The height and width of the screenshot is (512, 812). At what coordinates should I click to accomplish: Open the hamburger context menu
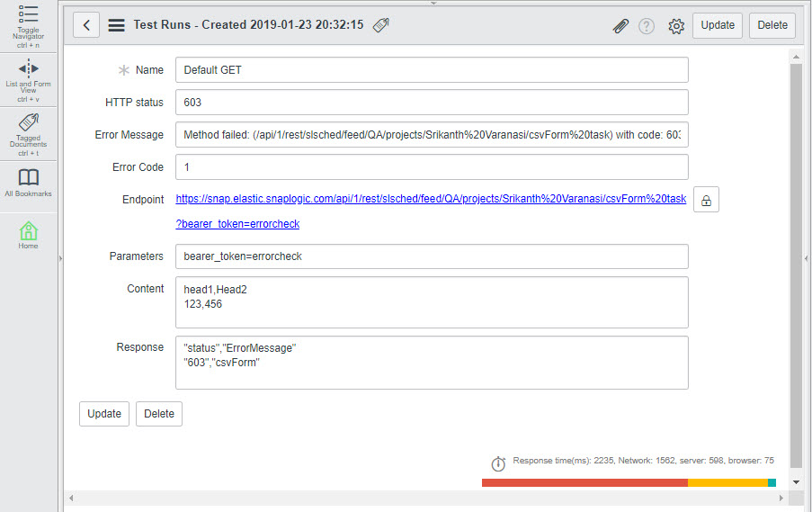point(116,25)
